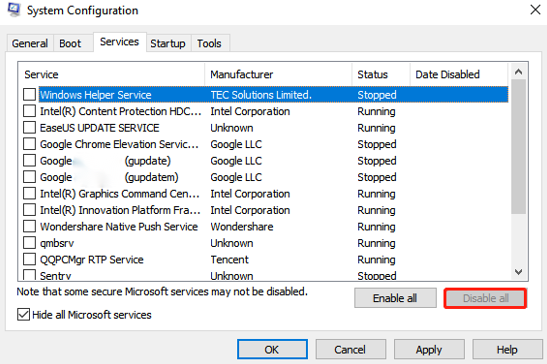Image resolution: width=547 pixels, height=364 pixels.
Task: Select the qmbsrv service name
Action: (57, 243)
